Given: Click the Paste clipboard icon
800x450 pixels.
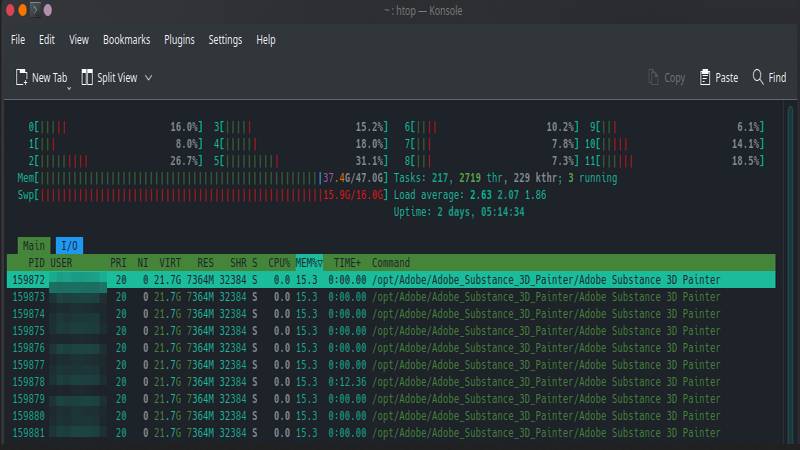Looking at the screenshot, I should (705, 77).
